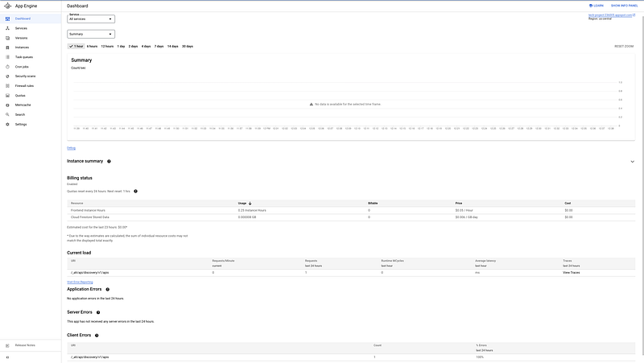This screenshot has width=644, height=363.
Task: Click the Services sidebar icon
Action: point(7,28)
